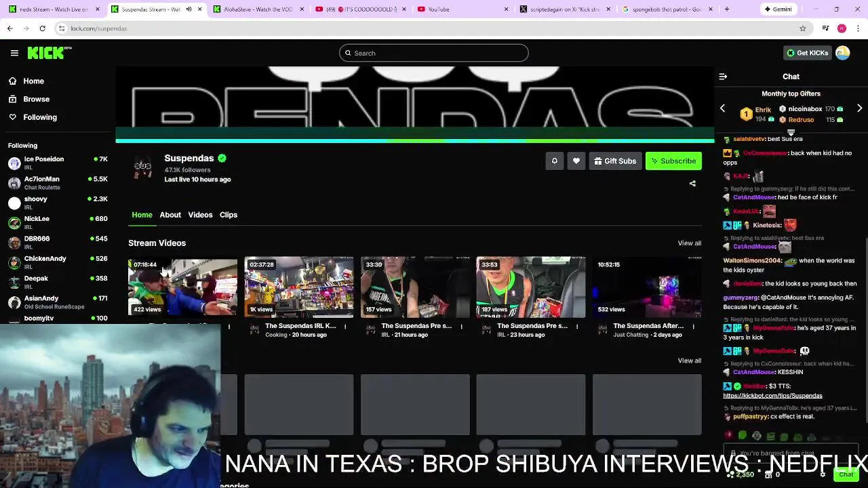Open the 02:37:28 cooking video thumbnail
This screenshot has height=488, width=868.
[x=299, y=287]
